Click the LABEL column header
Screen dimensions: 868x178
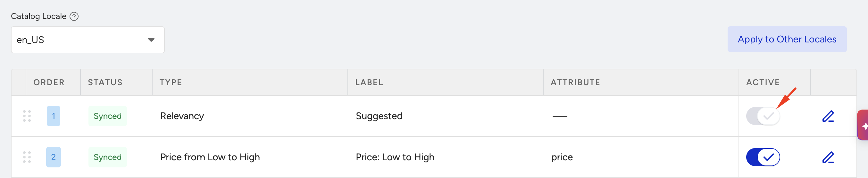pos(369,82)
